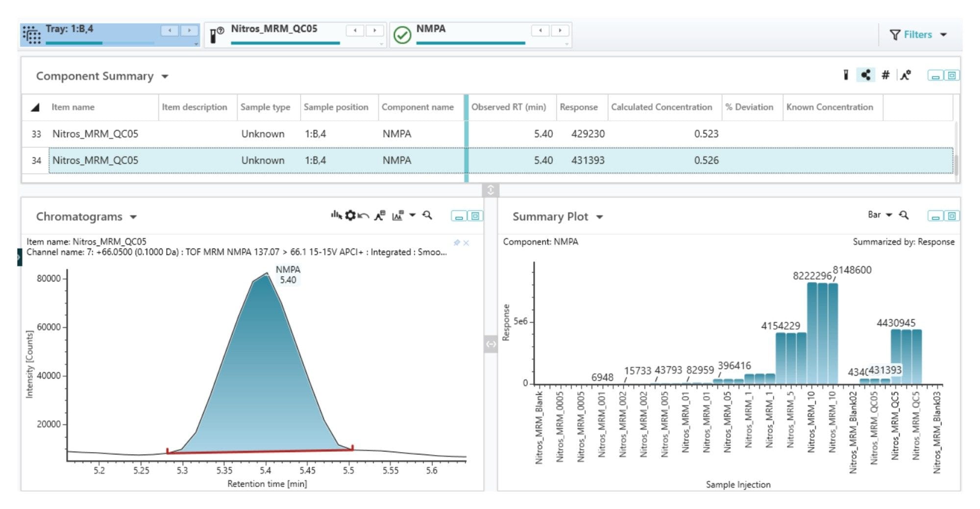Click the left edge expand panel arrow
The width and height of the screenshot is (980, 509).
click(19, 257)
